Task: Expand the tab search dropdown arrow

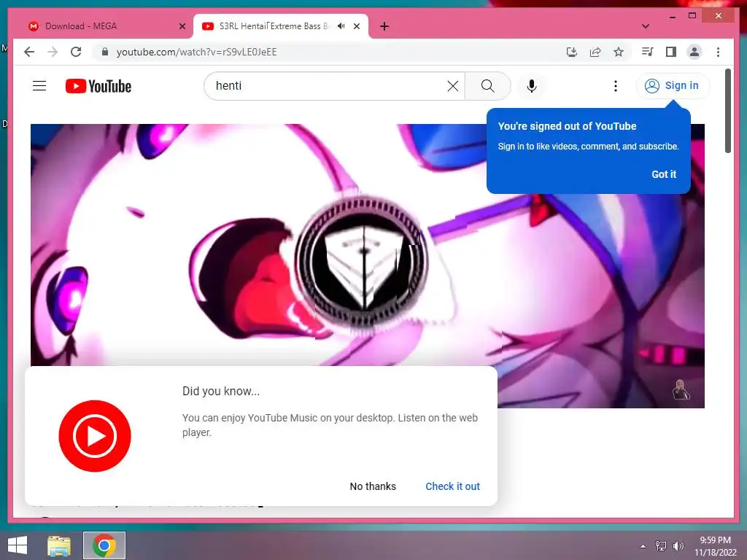Action: 646,26
